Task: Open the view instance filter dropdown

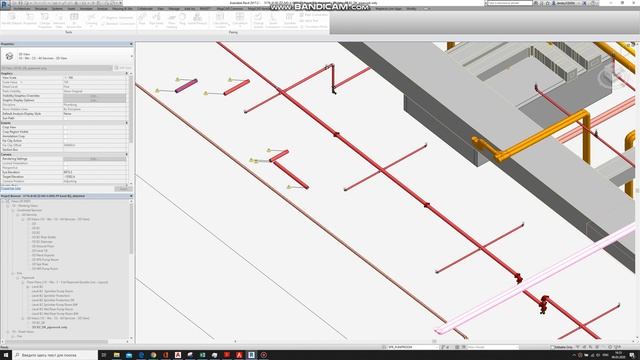Action: (56, 68)
